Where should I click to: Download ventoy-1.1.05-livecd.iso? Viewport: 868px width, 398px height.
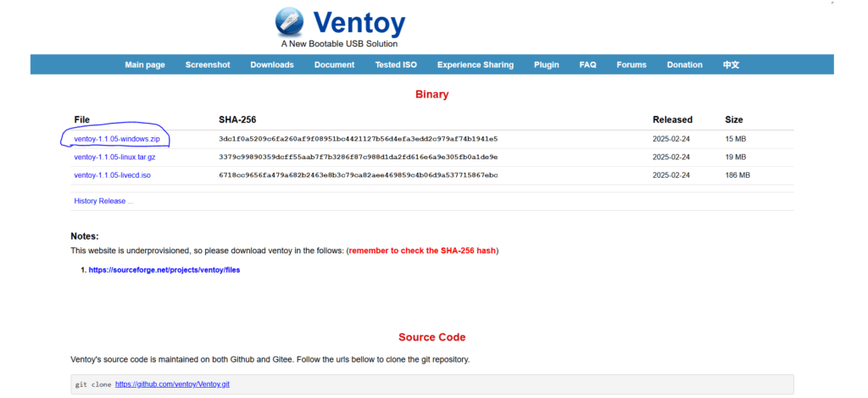113,175
